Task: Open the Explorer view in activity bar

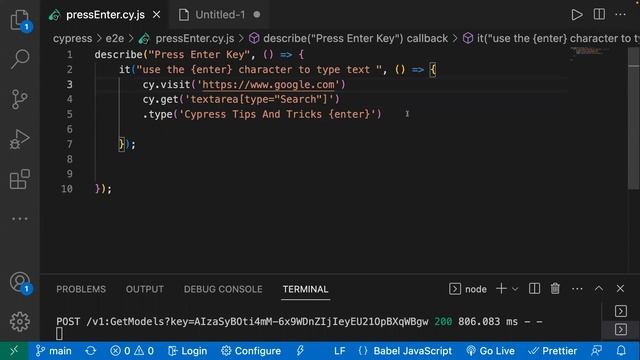Action: coord(20,20)
